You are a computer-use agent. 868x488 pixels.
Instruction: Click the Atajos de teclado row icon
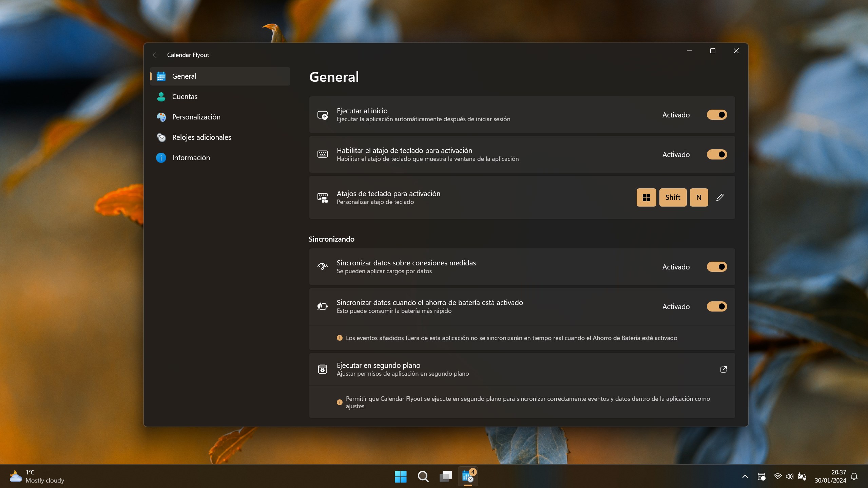click(x=322, y=198)
